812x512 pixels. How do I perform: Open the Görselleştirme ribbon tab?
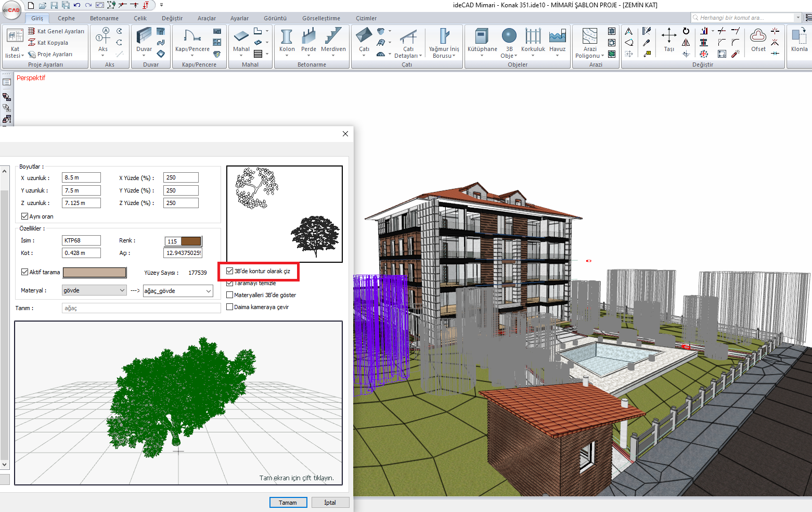[x=321, y=18]
